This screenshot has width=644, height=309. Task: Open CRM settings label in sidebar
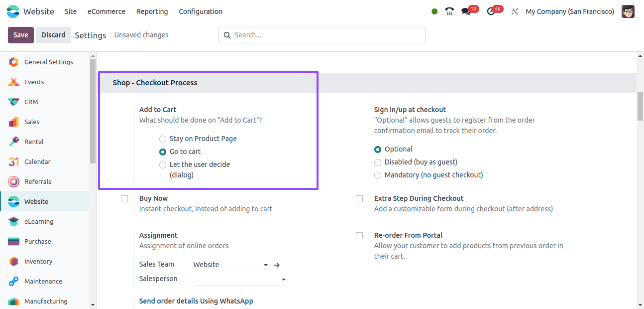pos(31,102)
